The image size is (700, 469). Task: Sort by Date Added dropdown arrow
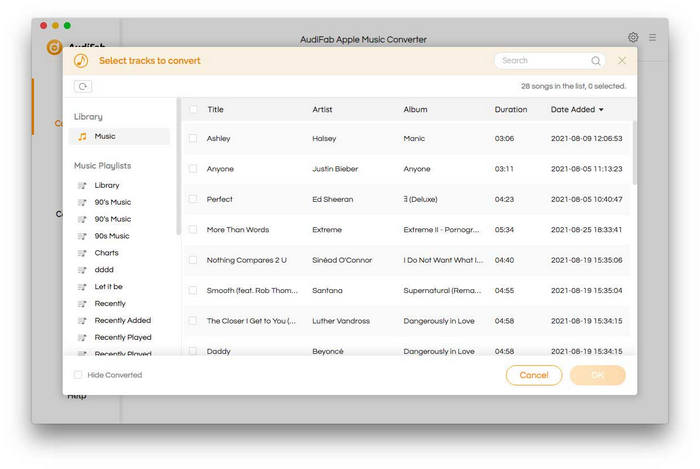601,110
